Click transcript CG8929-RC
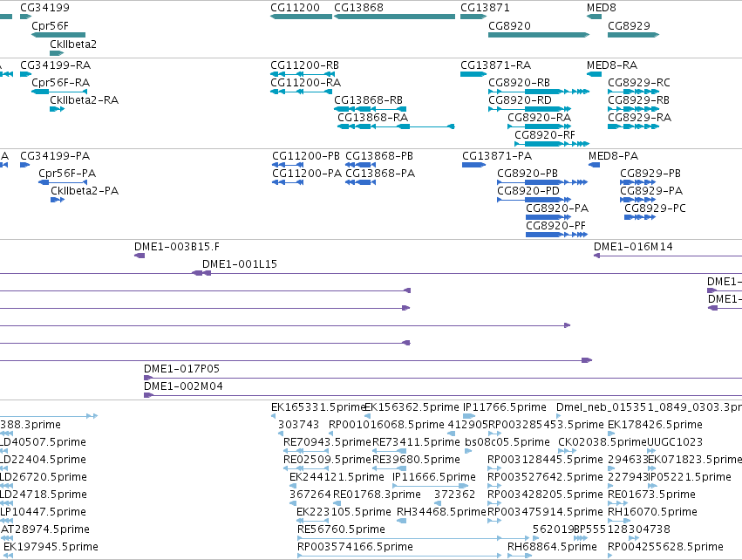742x560 pixels. pos(639,82)
